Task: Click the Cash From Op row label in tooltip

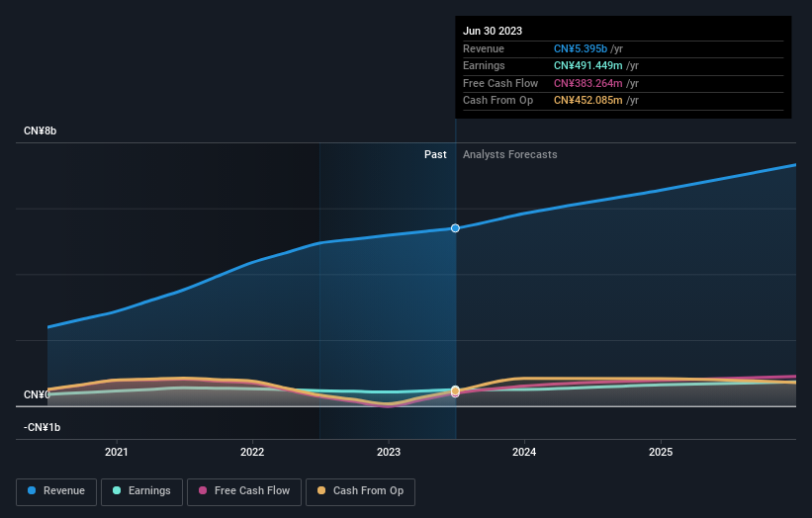Action: coord(497,101)
